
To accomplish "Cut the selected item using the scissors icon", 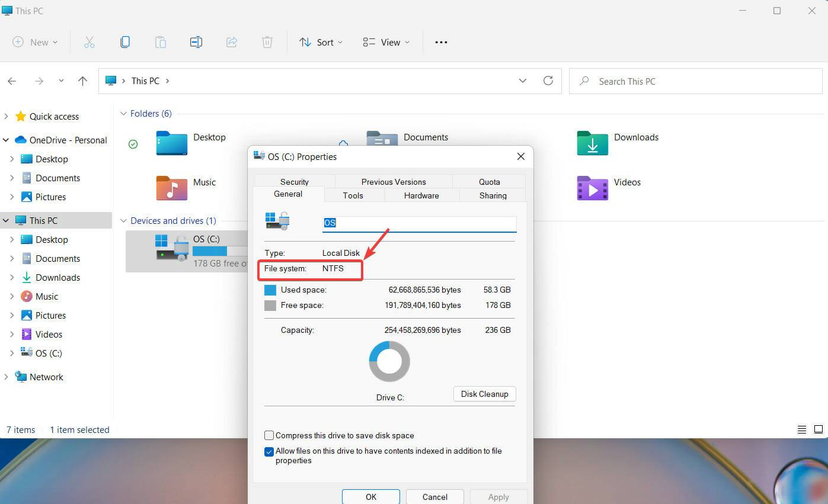I will (89, 41).
